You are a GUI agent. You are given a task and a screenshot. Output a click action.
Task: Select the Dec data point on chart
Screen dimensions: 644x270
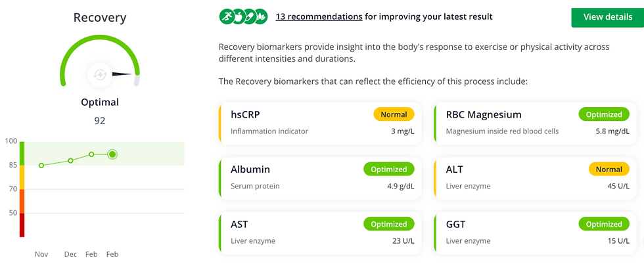coord(71,160)
